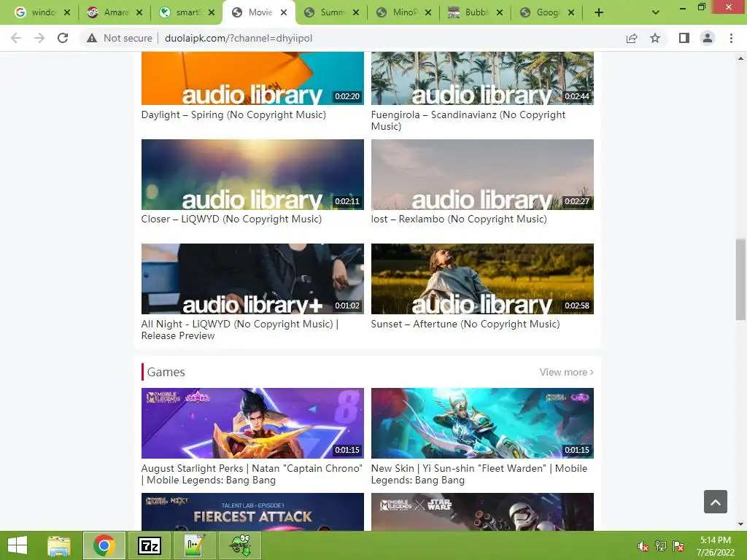
Task: Click the network tray icon
Action: click(661, 546)
